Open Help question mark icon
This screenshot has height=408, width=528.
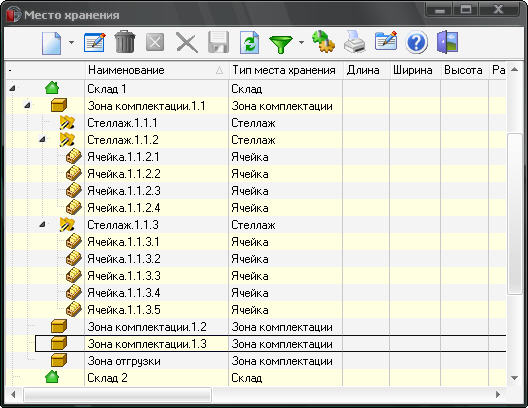click(417, 43)
